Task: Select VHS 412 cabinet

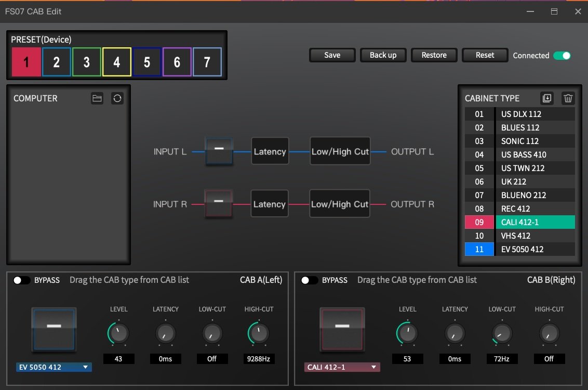Action: tap(520, 236)
